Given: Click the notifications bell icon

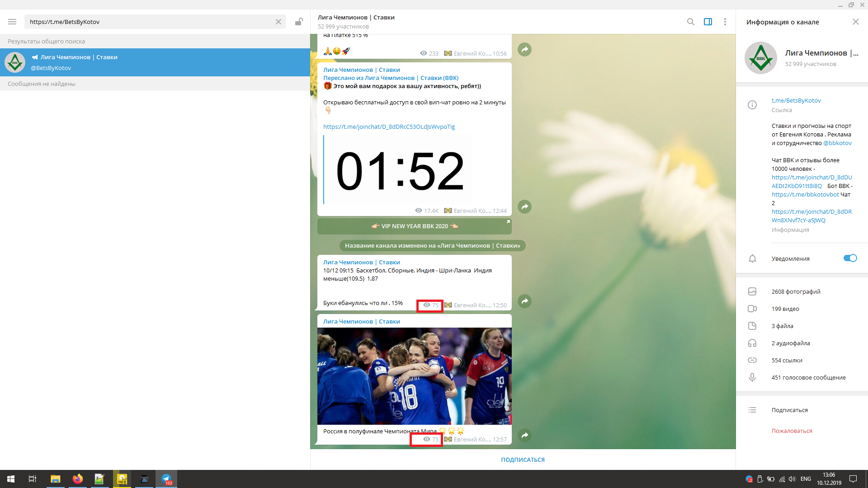Looking at the screenshot, I should click(x=752, y=258).
